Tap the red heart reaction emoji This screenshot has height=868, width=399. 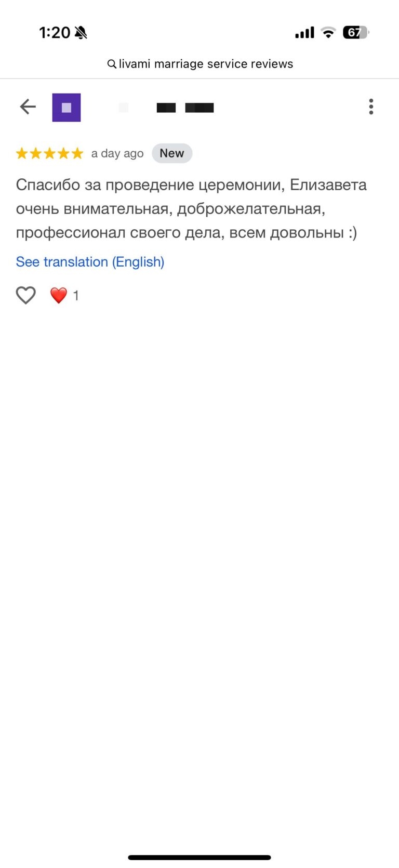pyautogui.click(x=59, y=295)
